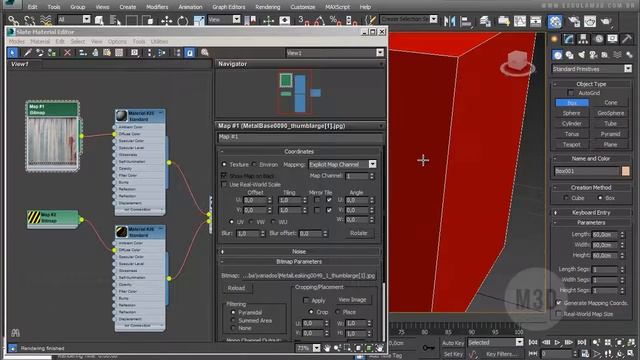The width and height of the screenshot is (640, 360).
Task: Click the Sphere primitive button
Action: coord(571,113)
